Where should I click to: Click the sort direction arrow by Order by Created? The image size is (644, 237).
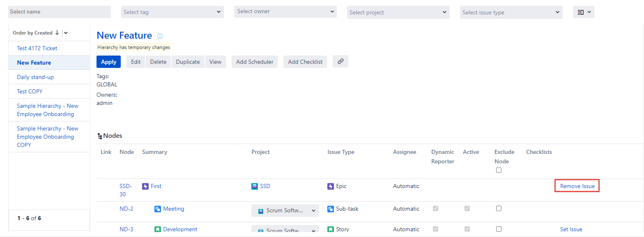point(57,33)
